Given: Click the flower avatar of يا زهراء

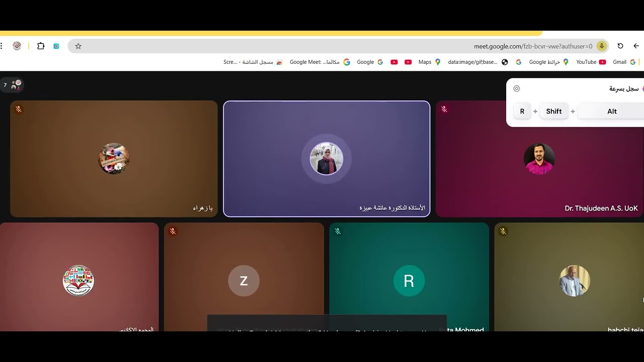Looking at the screenshot, I should (x=114, y=159).
